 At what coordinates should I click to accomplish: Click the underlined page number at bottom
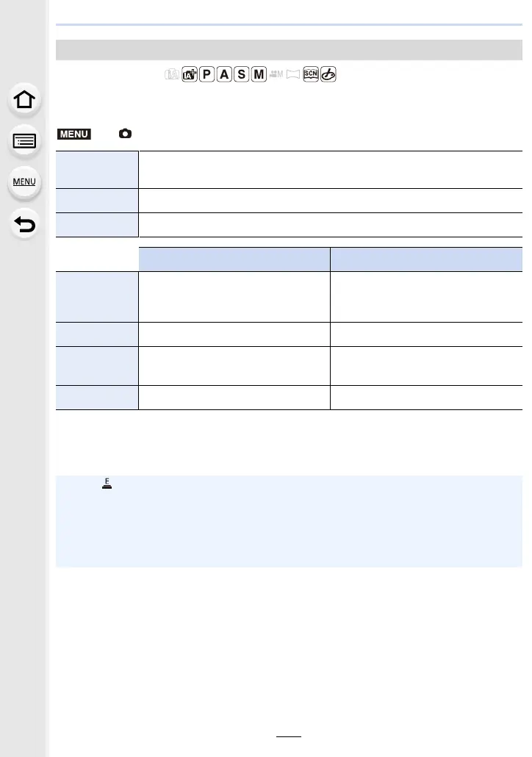289,733
